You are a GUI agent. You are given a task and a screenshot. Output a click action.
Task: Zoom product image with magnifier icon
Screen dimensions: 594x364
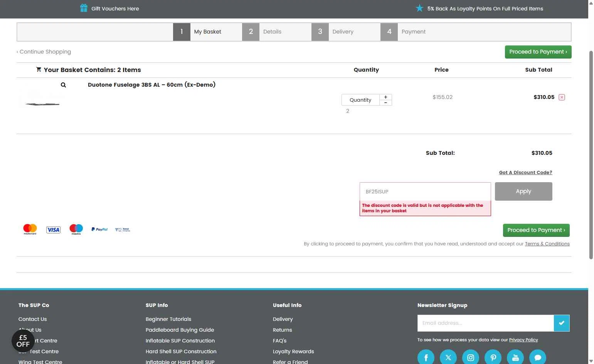[63, 85]
